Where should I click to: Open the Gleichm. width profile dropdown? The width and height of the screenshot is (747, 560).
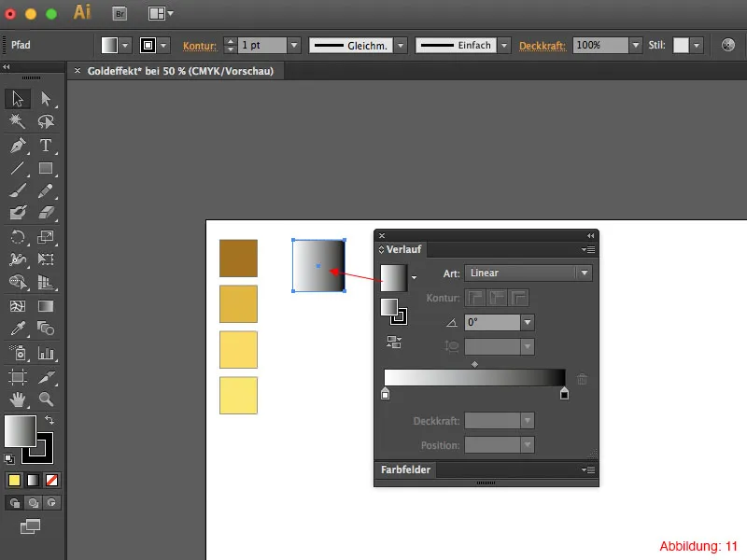pos(401,46)
